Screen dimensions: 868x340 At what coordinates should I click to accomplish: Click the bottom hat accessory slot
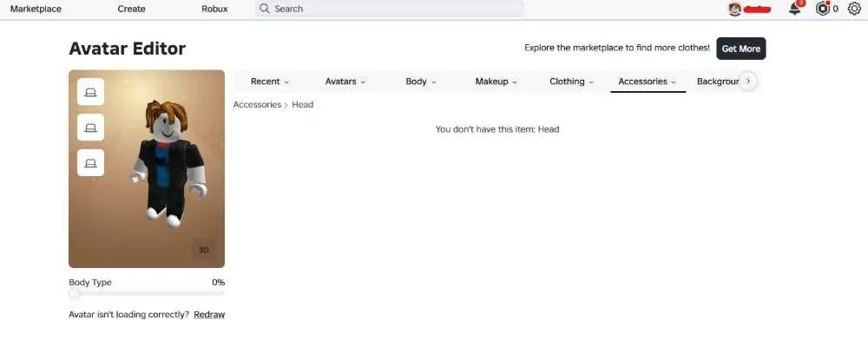pyautogui.click(x=91, y=162)
